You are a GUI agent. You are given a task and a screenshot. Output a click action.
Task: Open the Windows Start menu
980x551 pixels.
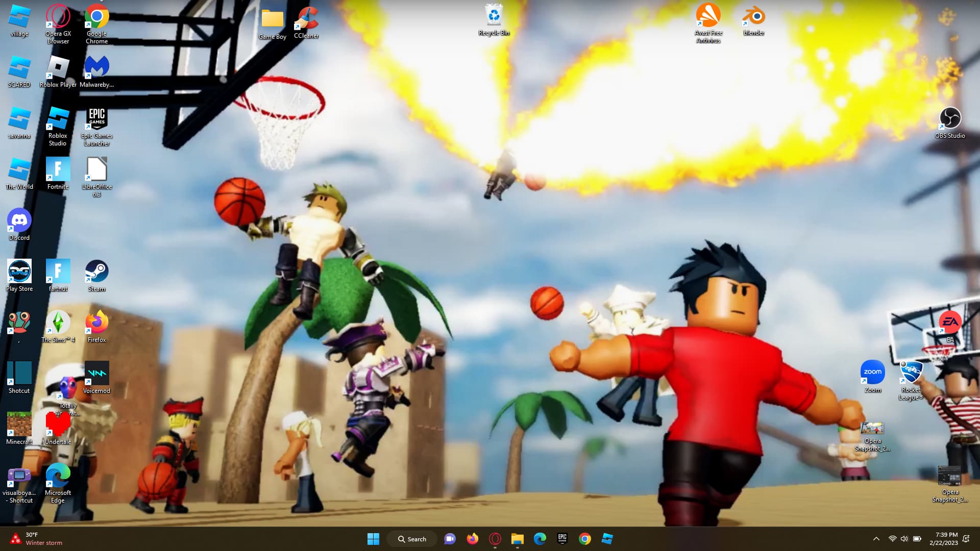pos(373,539)
